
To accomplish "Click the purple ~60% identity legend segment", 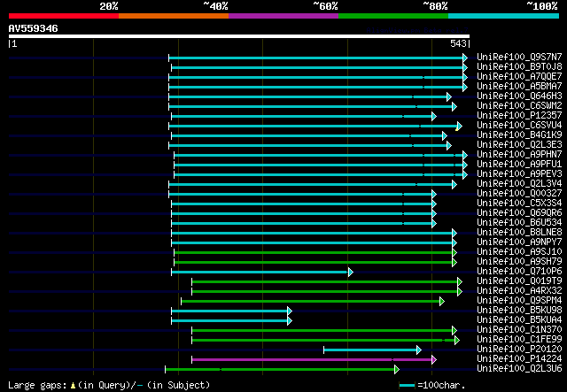I will [x=283, y=16].
